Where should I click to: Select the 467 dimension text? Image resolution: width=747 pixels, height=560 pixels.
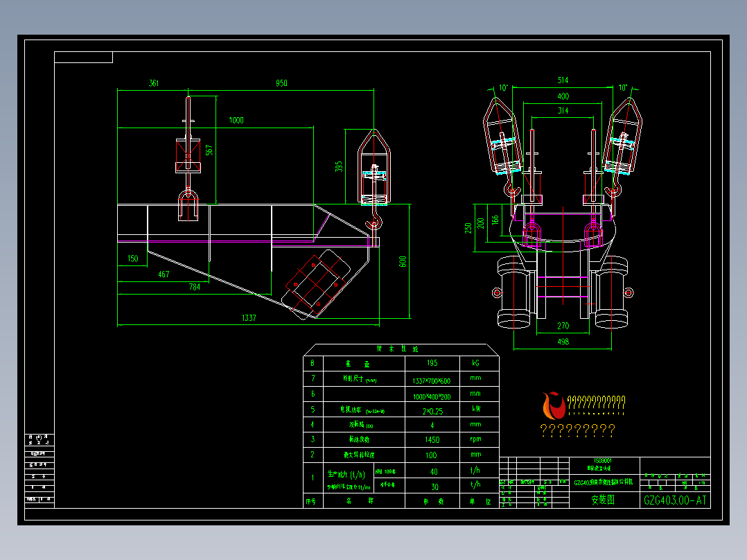164,274
